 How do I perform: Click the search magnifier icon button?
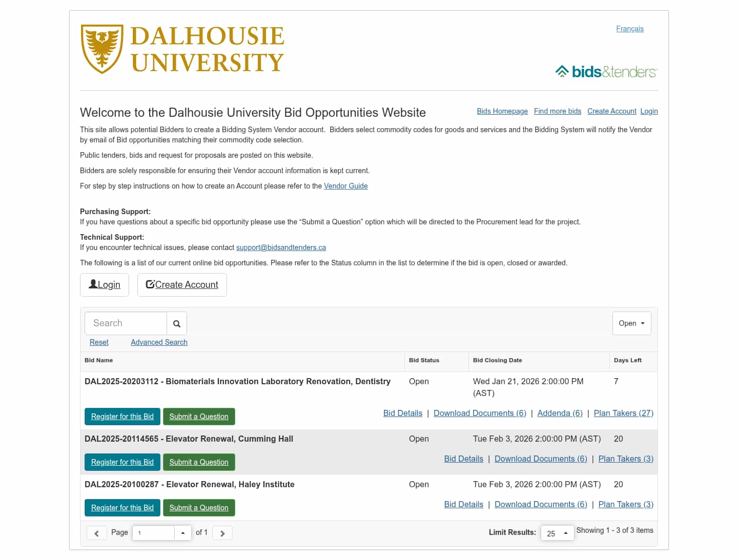[x=177, y=324]
